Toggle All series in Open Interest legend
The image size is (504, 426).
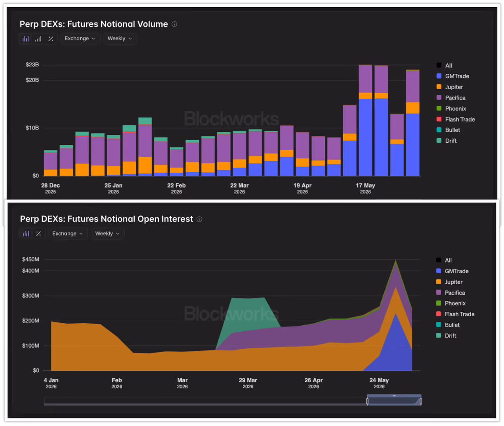click(444, 260)
